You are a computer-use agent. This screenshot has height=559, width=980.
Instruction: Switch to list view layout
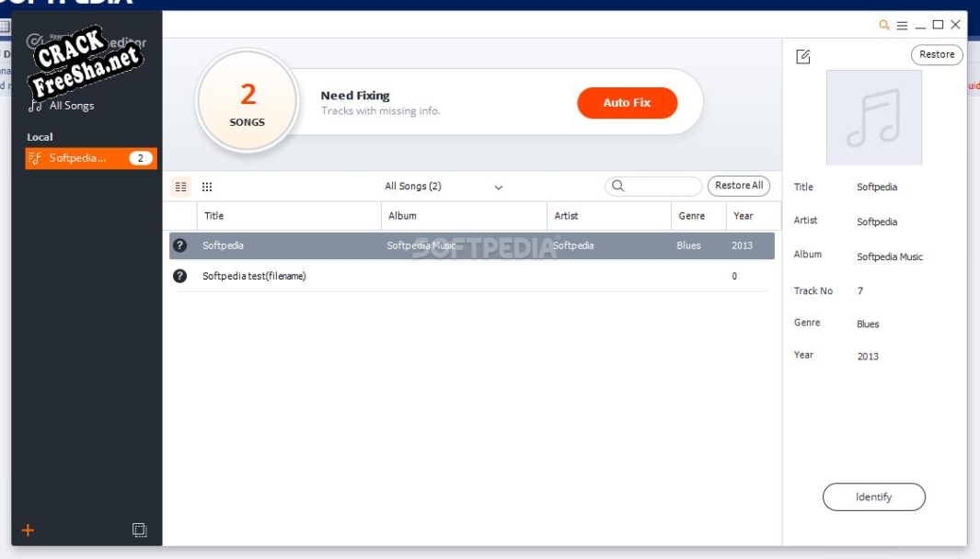[180, 187]
